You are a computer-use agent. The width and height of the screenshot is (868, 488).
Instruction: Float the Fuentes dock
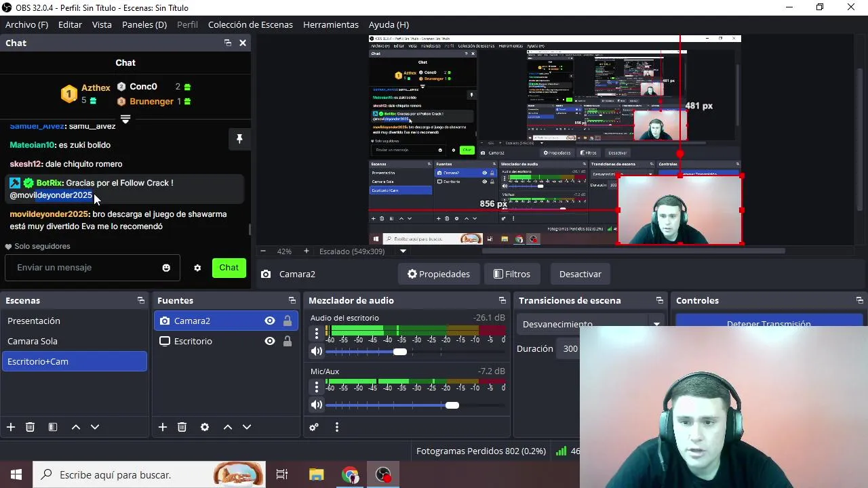[292, 300]
